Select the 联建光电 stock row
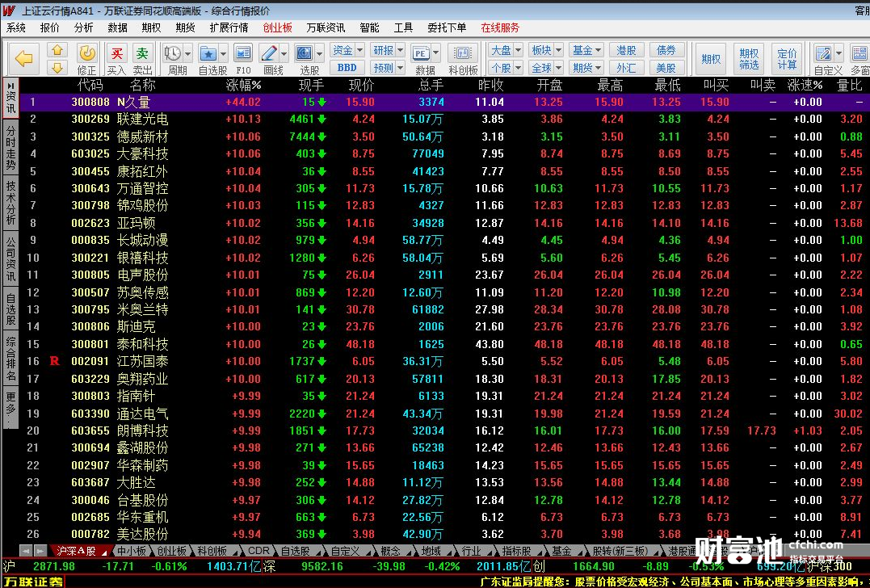The image size is (870, 588). (443, 120)
